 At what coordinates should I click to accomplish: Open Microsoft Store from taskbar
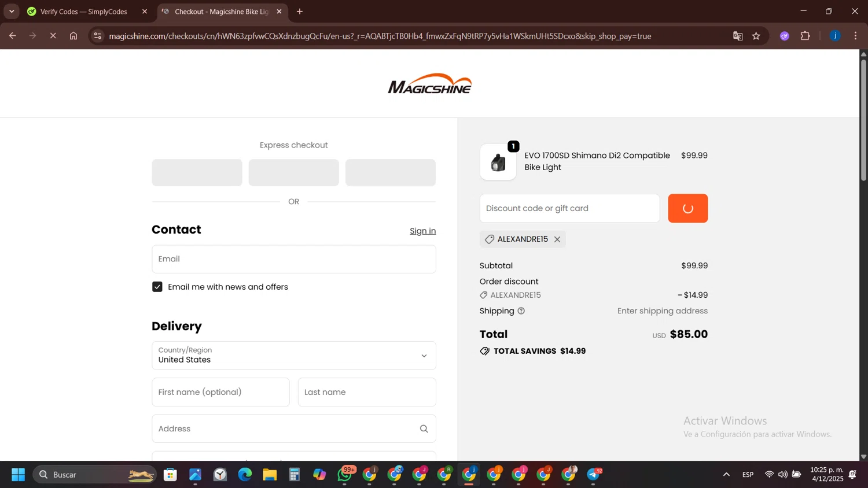click(170, 475)
